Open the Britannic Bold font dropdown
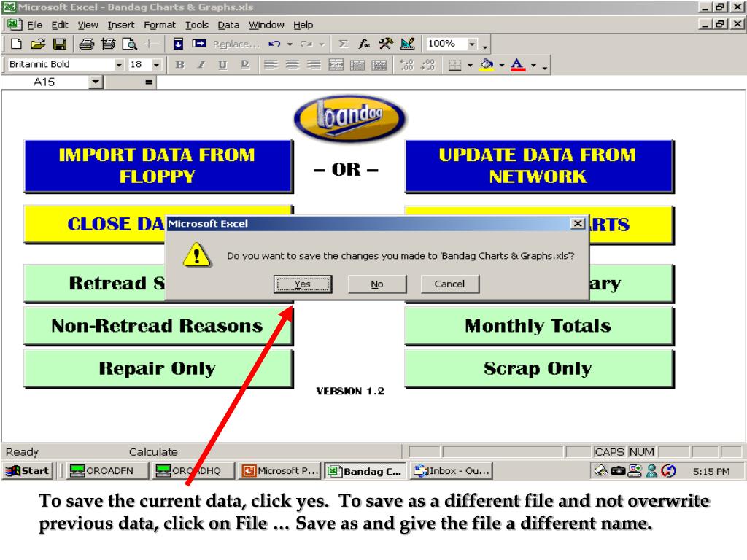 pyautogui.click(x=119, y=65)
